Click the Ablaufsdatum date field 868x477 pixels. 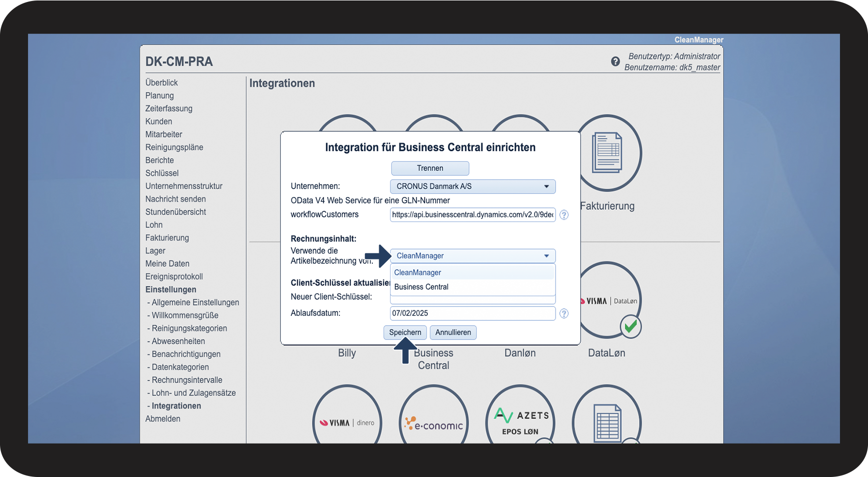473,313
